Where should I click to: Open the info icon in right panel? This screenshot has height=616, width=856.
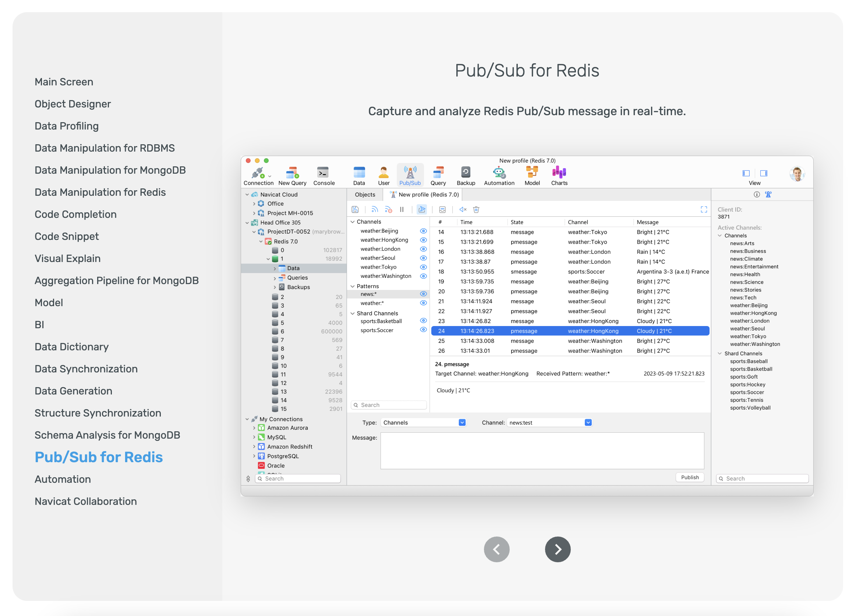pos(756,194)
